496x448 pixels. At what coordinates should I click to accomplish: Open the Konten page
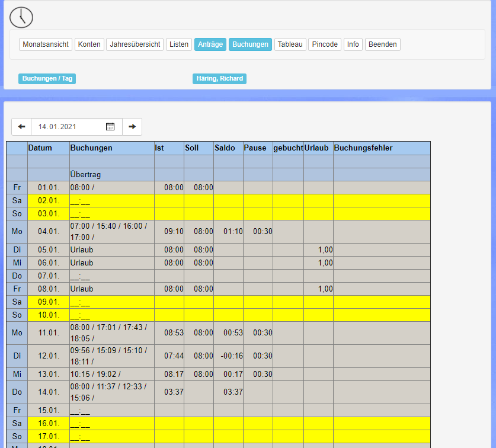click(89, 44)
